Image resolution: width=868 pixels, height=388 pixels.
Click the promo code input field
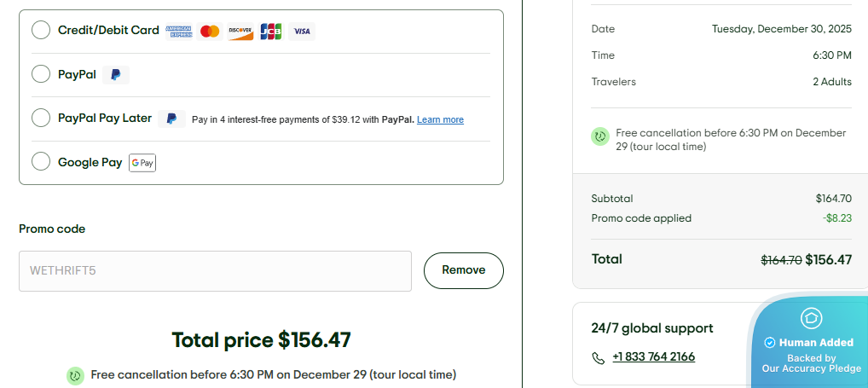tap(215, 271)
